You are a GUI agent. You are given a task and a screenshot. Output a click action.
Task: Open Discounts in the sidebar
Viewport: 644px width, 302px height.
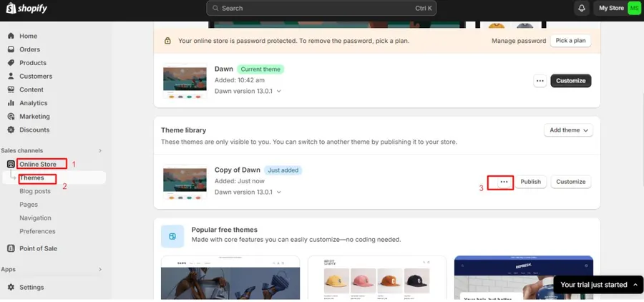click(x=34, y=130)
